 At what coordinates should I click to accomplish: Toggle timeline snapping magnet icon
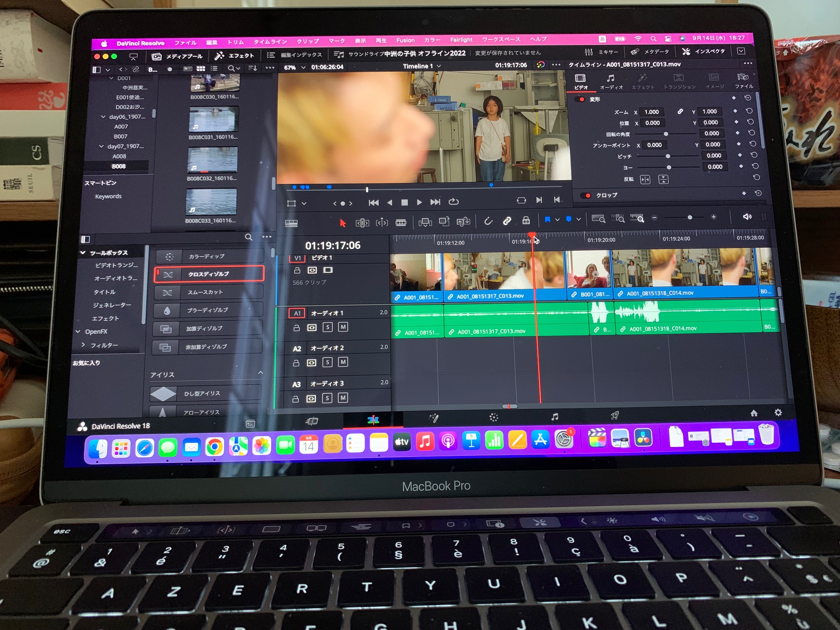click(x=488, y=221)
